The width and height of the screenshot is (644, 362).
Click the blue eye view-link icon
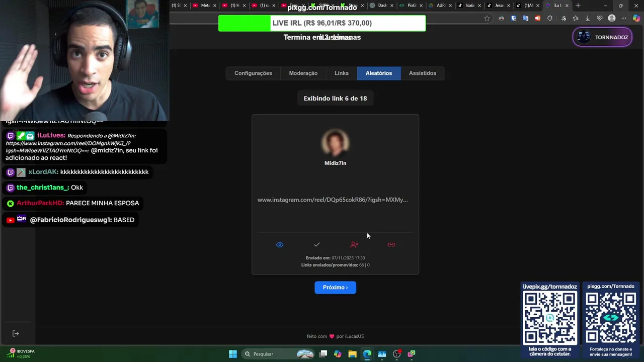(280, 245)
